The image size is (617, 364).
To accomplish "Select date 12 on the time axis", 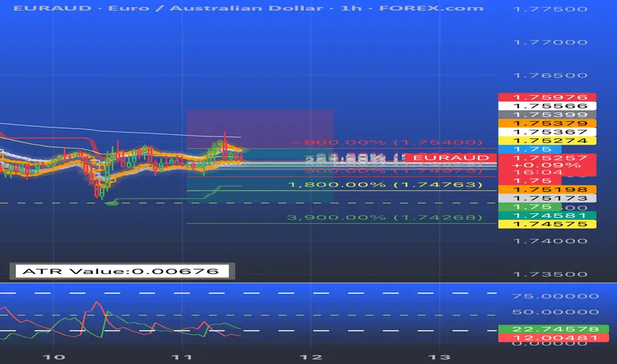I will [310, 357].
